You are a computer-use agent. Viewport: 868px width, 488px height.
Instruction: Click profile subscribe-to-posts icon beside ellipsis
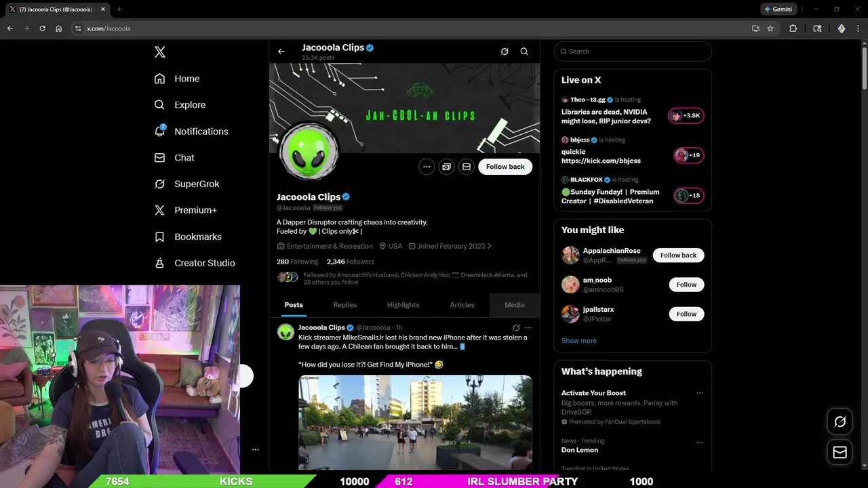point(446,167)
